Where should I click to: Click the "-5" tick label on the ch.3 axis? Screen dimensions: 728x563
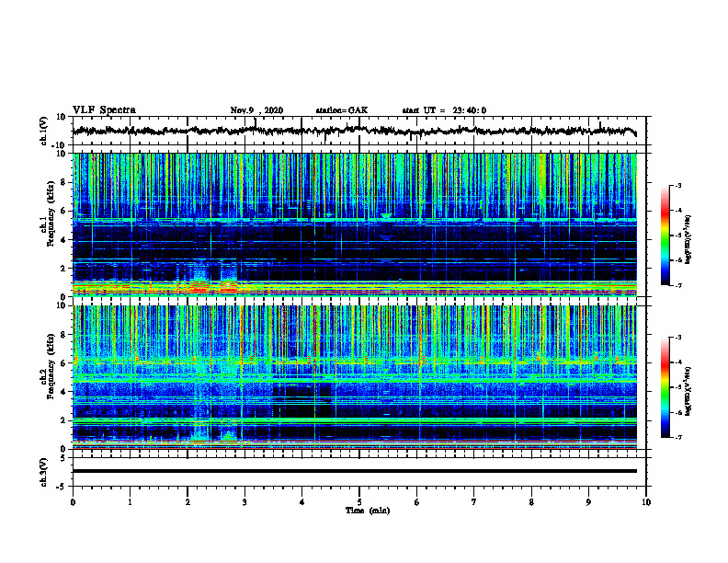62,487
